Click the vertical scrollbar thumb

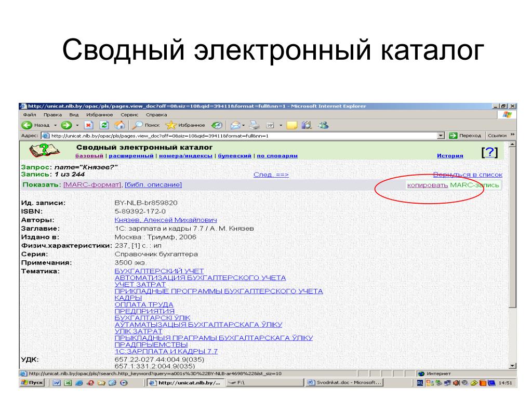tap(513, 227)
